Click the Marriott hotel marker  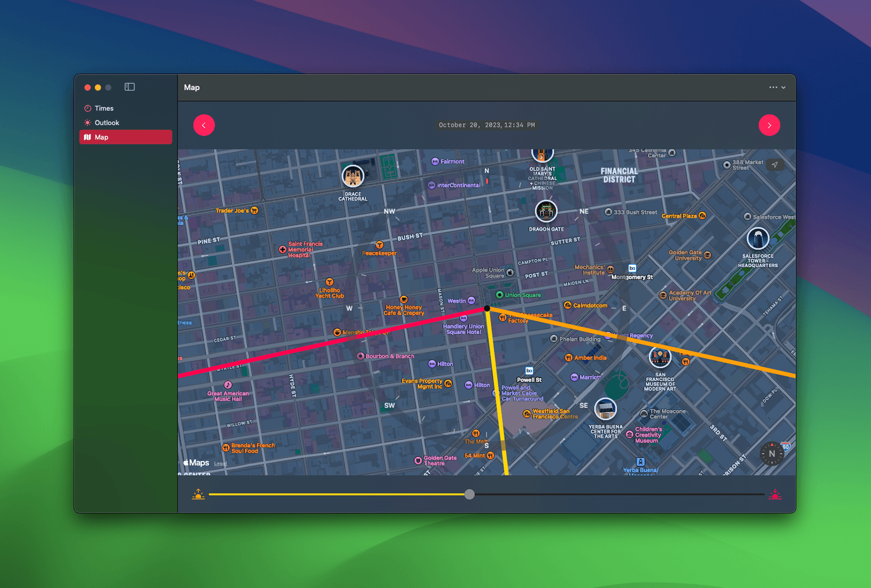click(x=574, y=377)
